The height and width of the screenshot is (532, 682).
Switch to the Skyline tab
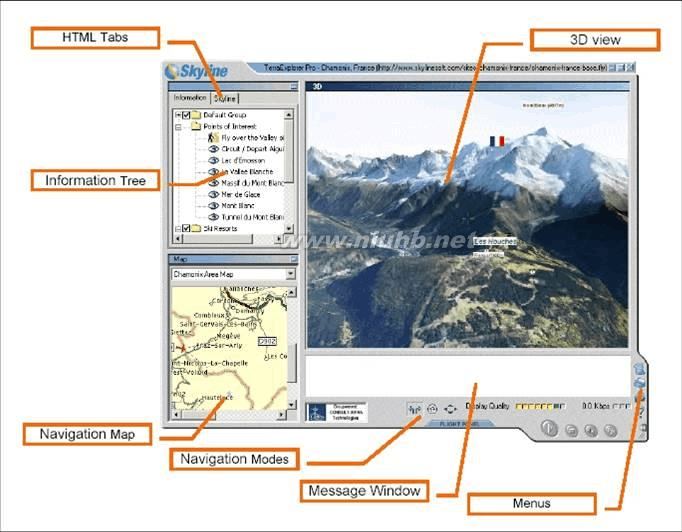224,99
